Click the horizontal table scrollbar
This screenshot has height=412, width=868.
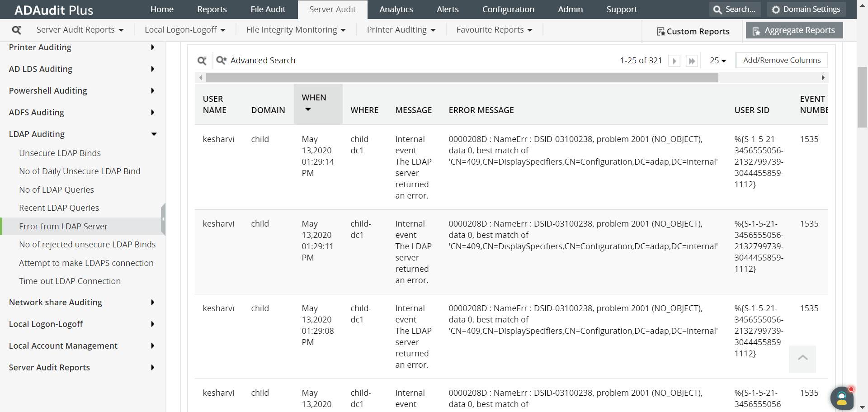point(462,78)
